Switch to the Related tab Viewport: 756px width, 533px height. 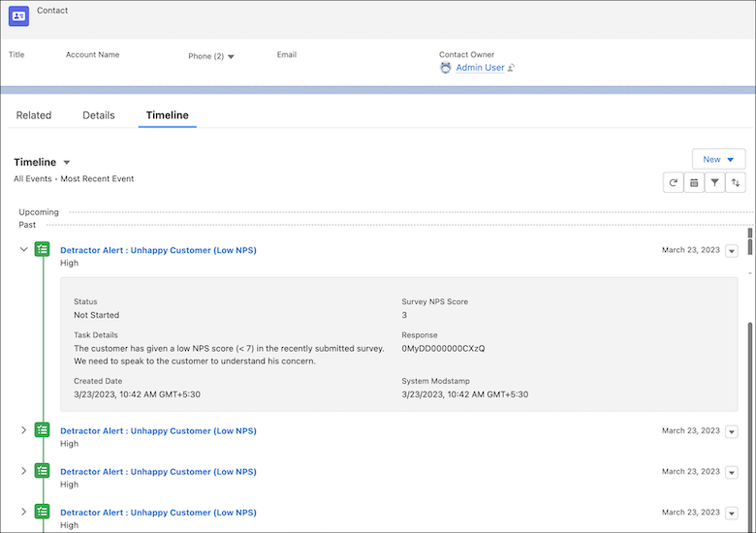(x=34, y=115)
